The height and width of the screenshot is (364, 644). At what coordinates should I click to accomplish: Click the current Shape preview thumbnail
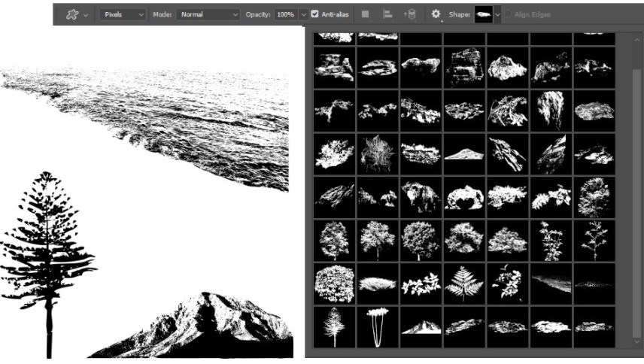click(483, 14)
